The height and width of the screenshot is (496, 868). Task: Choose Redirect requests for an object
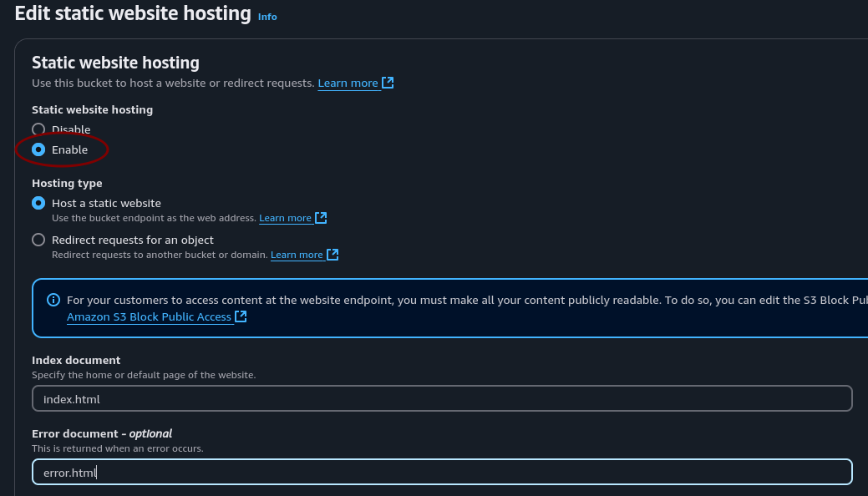[x=38, y=240]
